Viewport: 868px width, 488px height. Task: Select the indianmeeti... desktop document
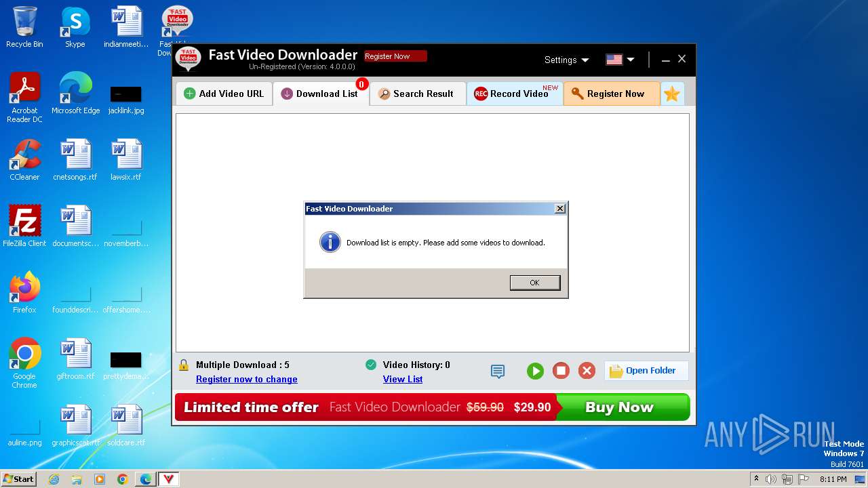126,27
